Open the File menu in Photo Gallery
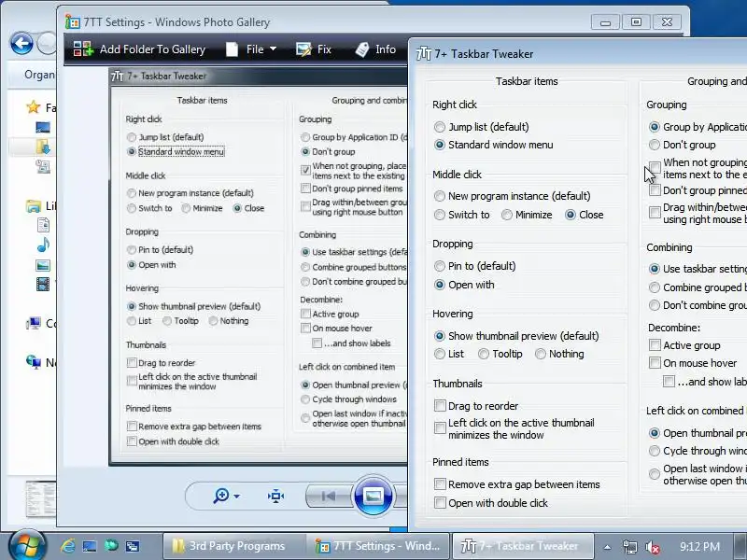Viewport: 747px width, 560px height. (251, 49)
